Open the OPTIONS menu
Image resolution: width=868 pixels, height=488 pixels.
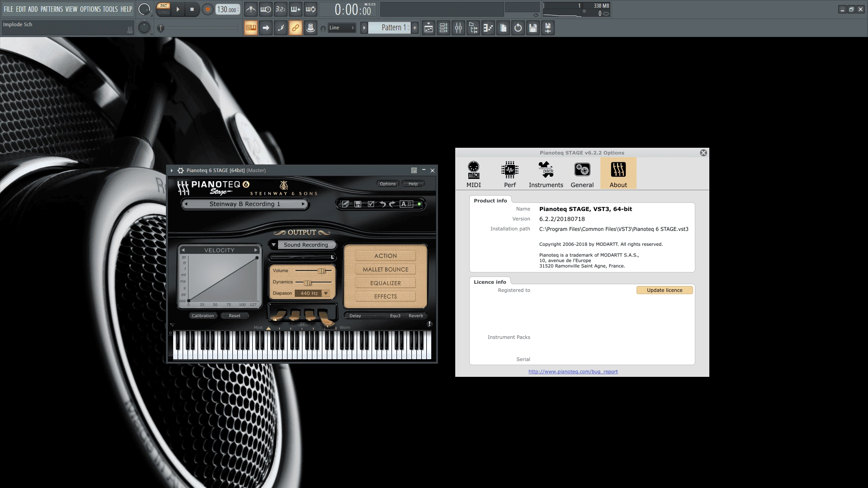[x=90, y=9]
